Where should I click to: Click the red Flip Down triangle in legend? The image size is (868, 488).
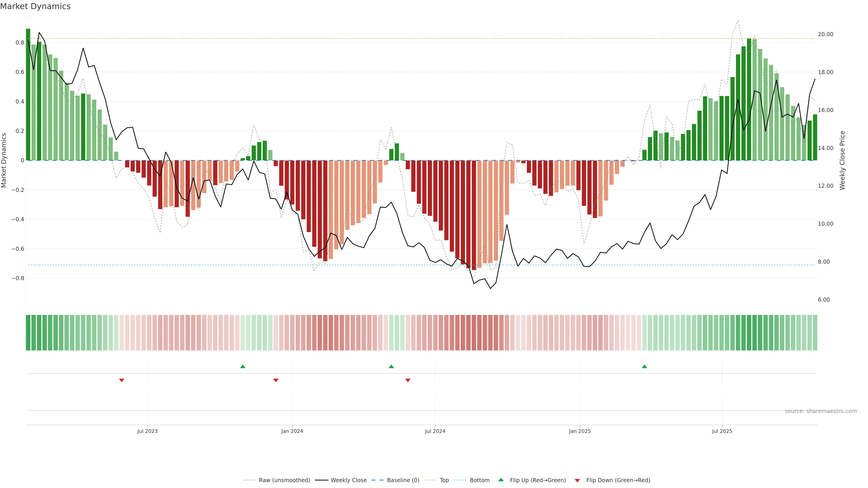tap(577, 480)
